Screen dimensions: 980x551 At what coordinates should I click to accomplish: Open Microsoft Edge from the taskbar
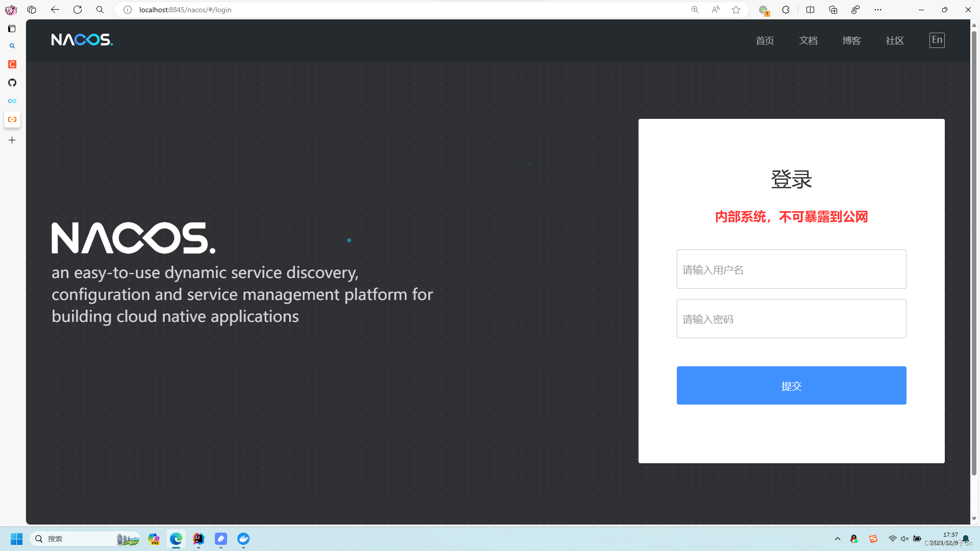click(176, 539)
